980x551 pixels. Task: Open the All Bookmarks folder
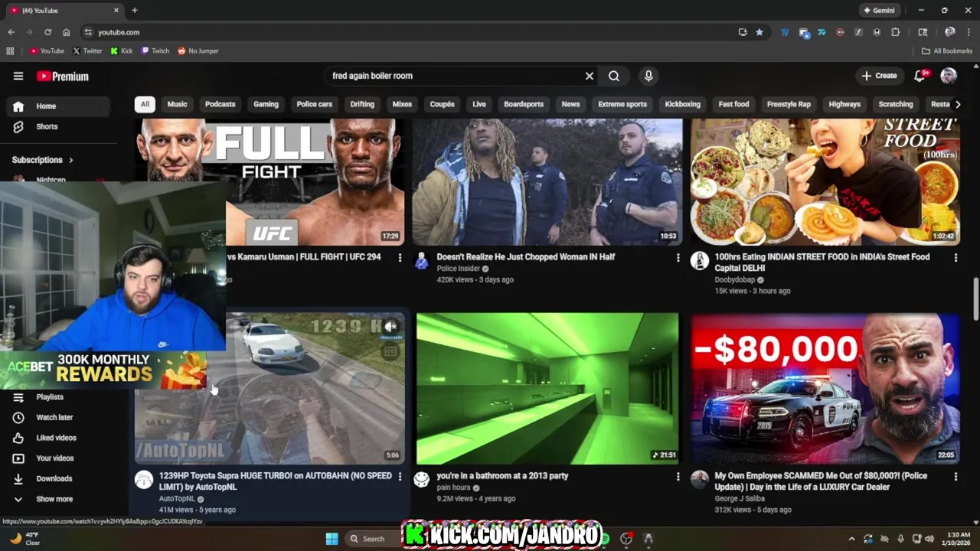(947, 51)
